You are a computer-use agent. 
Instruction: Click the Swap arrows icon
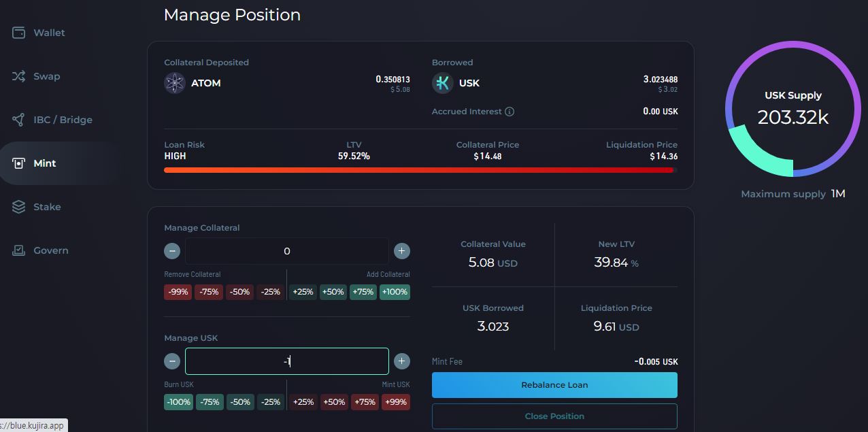[18, 76]
